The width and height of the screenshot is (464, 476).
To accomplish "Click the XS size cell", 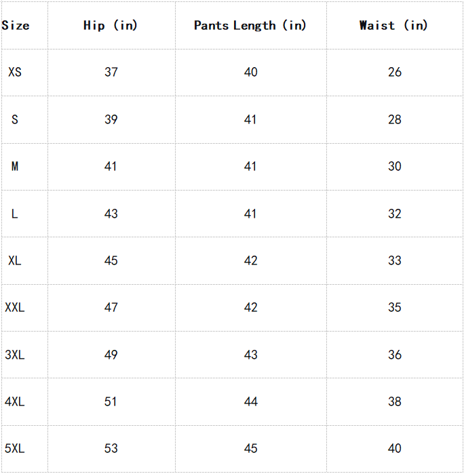I will click(15, 72).
